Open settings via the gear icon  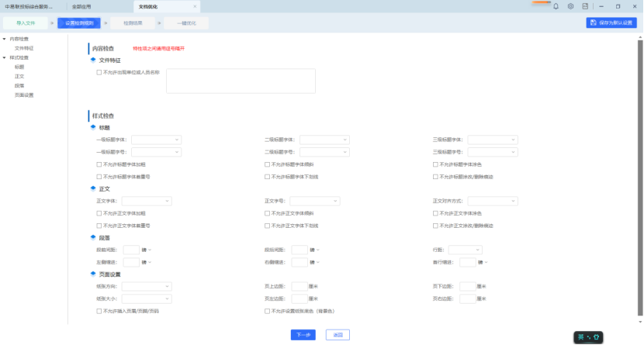570,6
